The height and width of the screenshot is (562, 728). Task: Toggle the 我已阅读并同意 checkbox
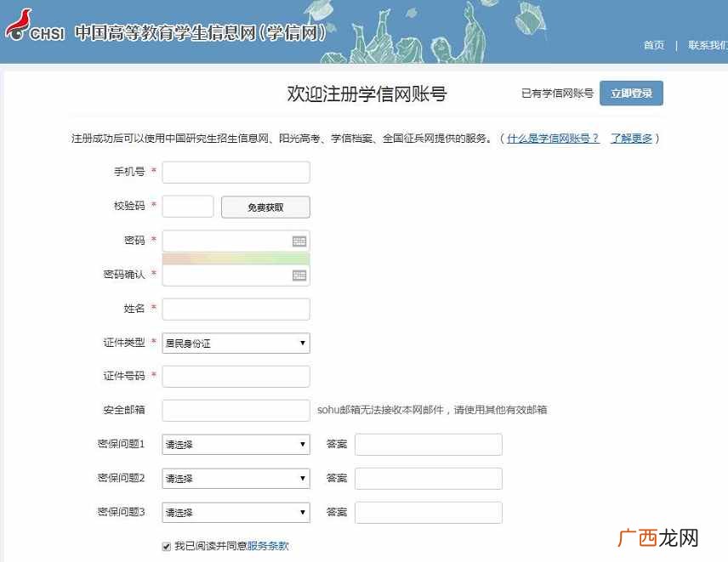167,546
